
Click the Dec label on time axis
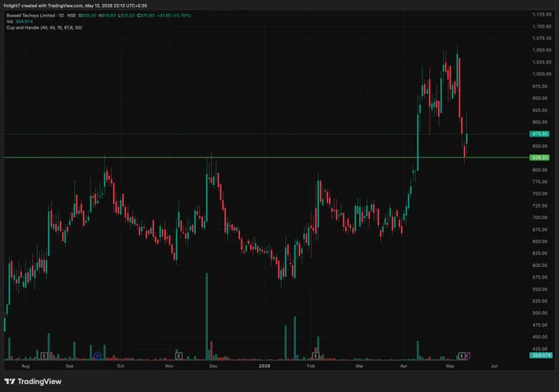click(x=213, y=366)
